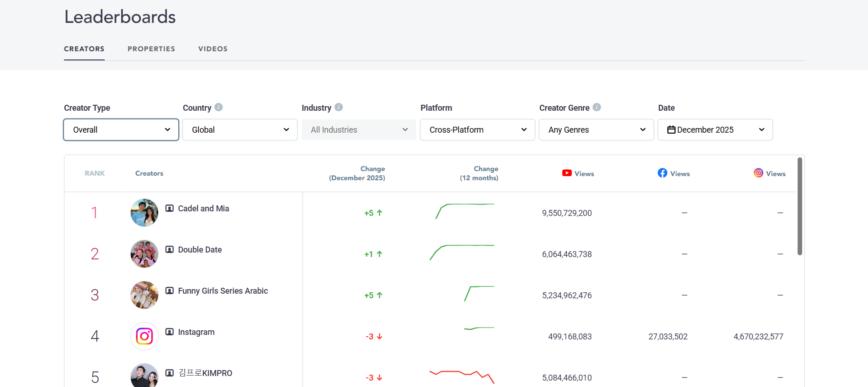Click Double Date avatar thumbnail
The width and height of the screenshot is (868, 387).
click(x=144, y=254)
